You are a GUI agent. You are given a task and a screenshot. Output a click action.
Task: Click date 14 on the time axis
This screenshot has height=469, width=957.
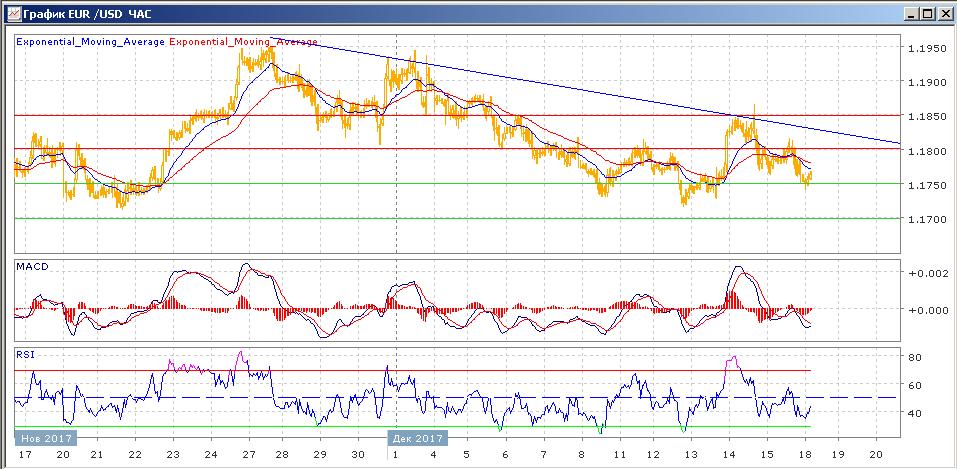point(735,454)
